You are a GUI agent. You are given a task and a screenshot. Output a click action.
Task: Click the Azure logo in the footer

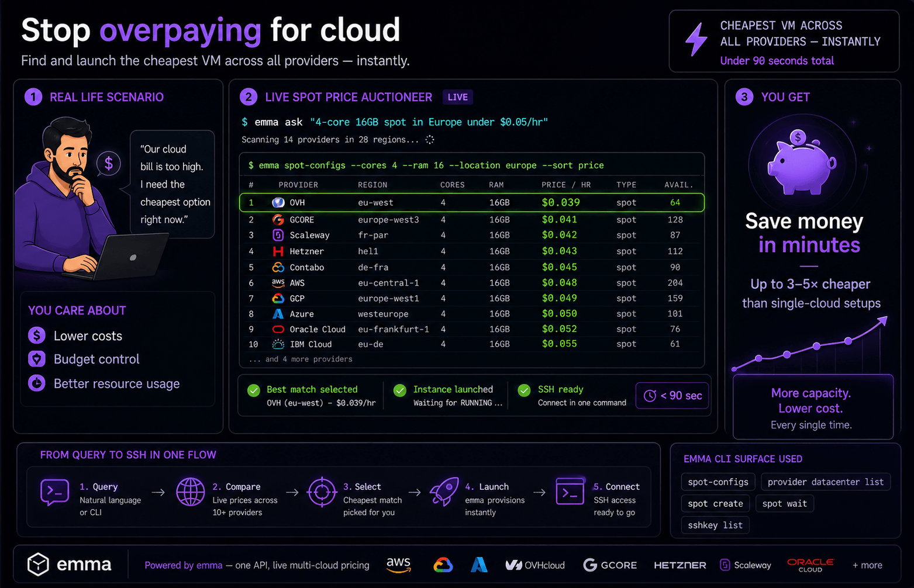click(480, 565)
